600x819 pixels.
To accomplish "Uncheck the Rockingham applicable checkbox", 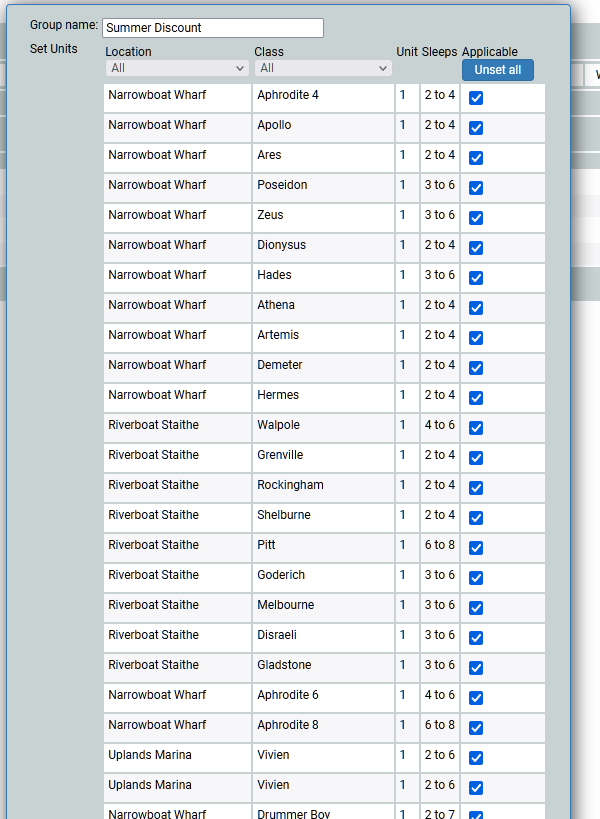I will pos(476,488).
